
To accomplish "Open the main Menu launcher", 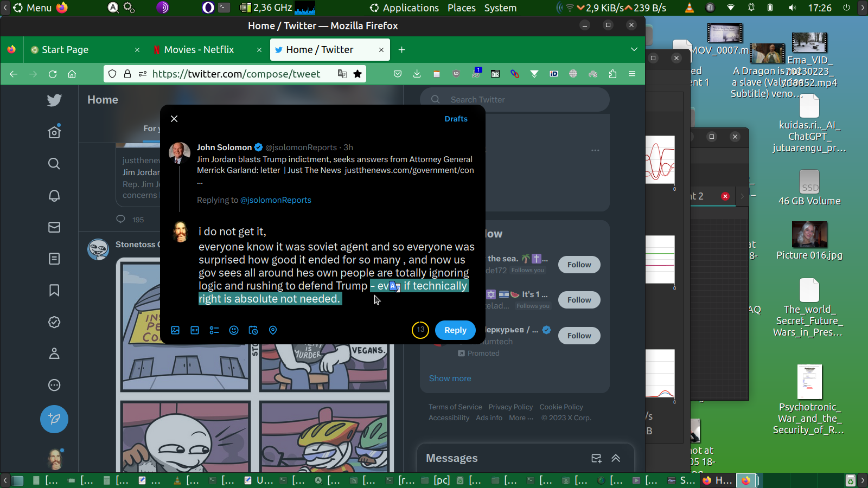I will (x=33, y=8).
